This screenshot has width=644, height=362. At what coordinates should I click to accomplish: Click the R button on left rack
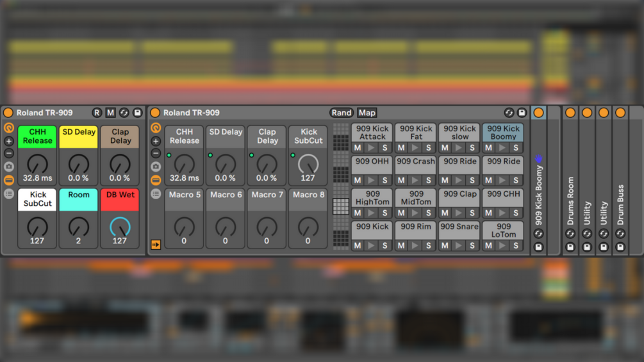point(97,113)
